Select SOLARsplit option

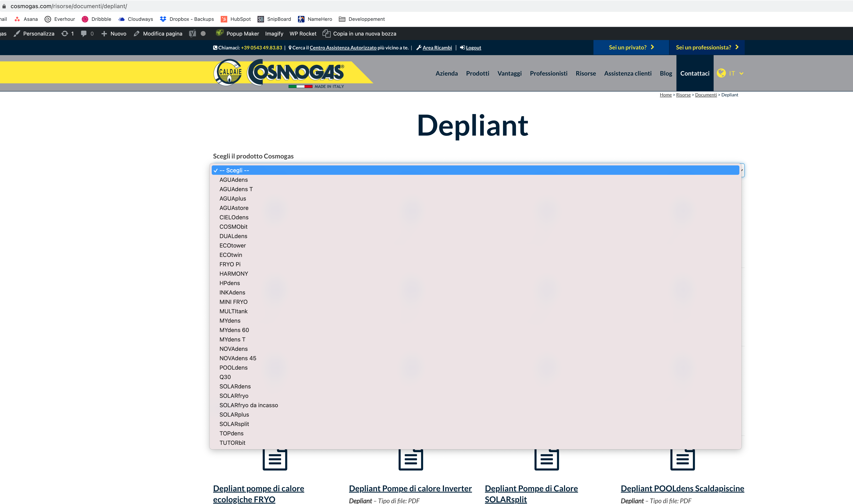475,424
